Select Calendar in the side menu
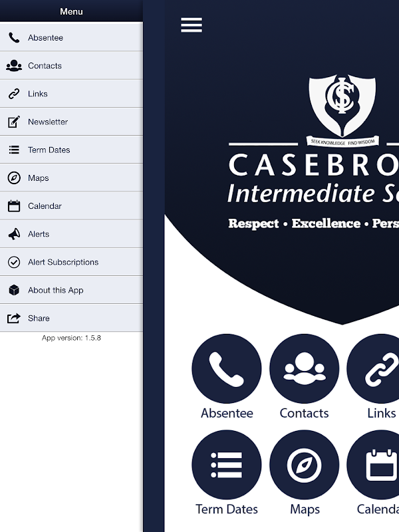Image resolution: width=399 pixels, height=532 pixels. 71,206
